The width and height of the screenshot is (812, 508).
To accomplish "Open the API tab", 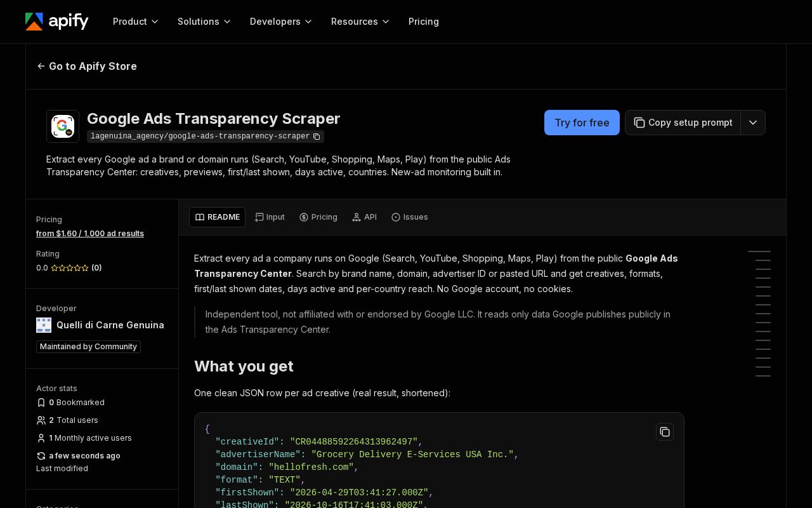I will pyautogui.click(x=364, y=217).
